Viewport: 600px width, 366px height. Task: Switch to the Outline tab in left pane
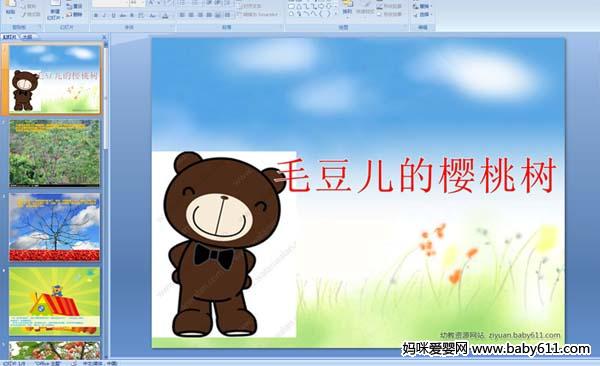[x=27, y=37]
